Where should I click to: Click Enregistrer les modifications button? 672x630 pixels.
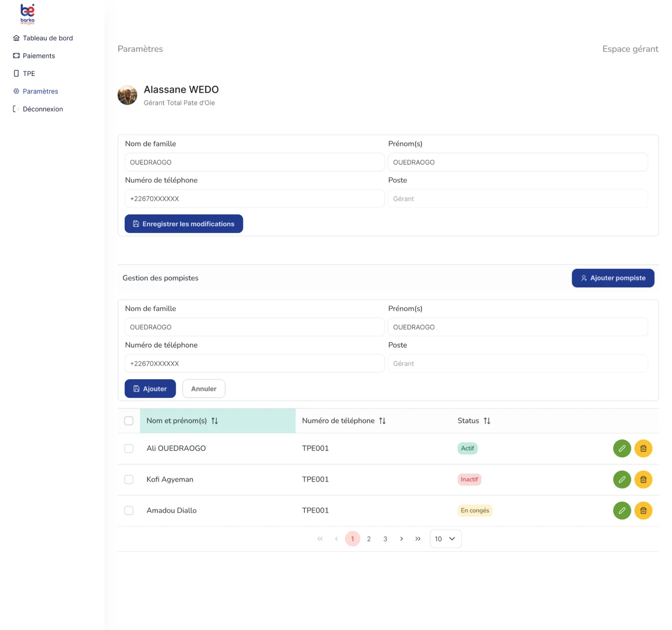184,224
